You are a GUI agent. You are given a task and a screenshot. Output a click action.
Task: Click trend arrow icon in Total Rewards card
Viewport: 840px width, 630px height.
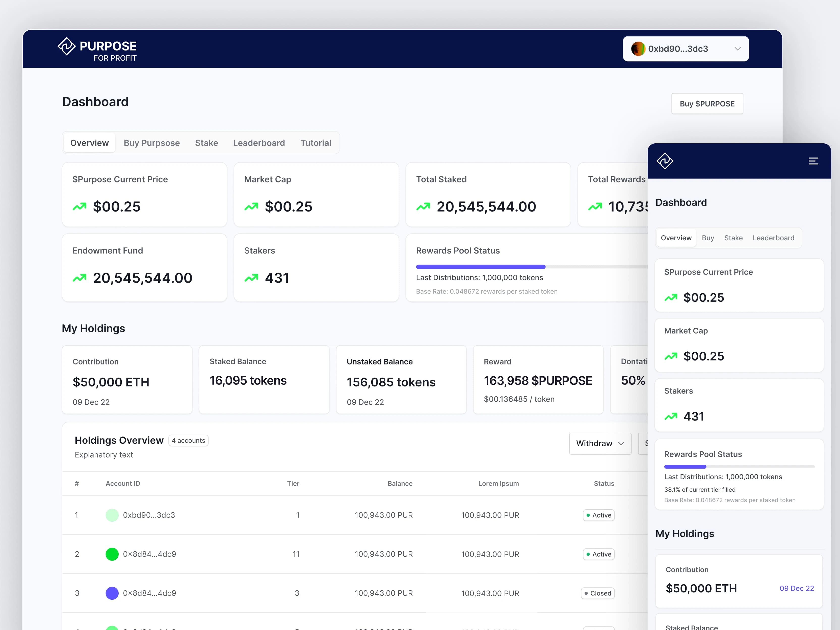pyautogui.click(x=595, y=206)
